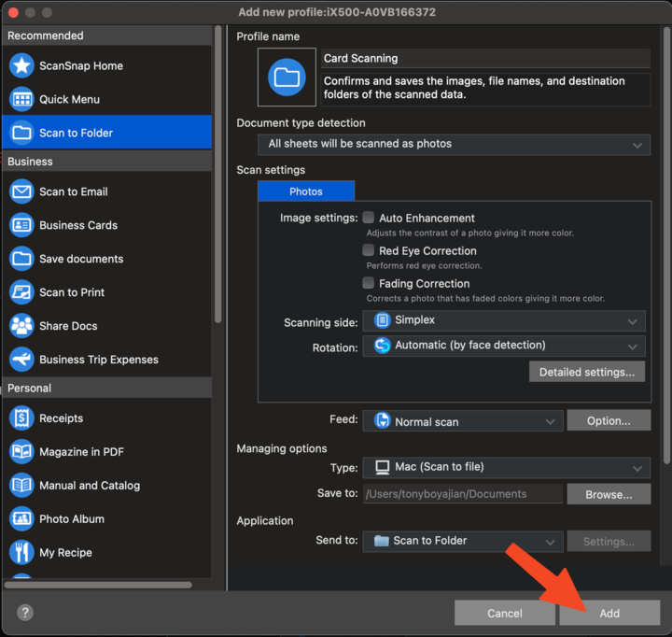Click the profile list horizontal scrollbar
The image size is (672, 637).
coord(98,585)
